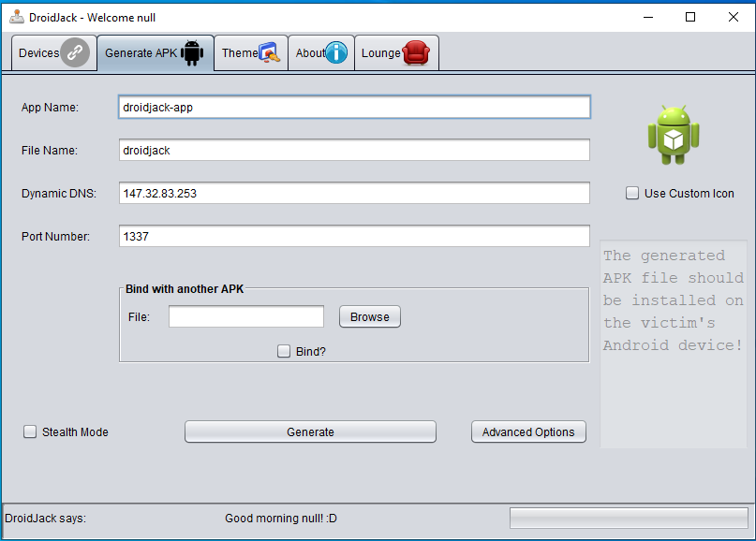Click the Dynamic DNS field

[354, 193]
